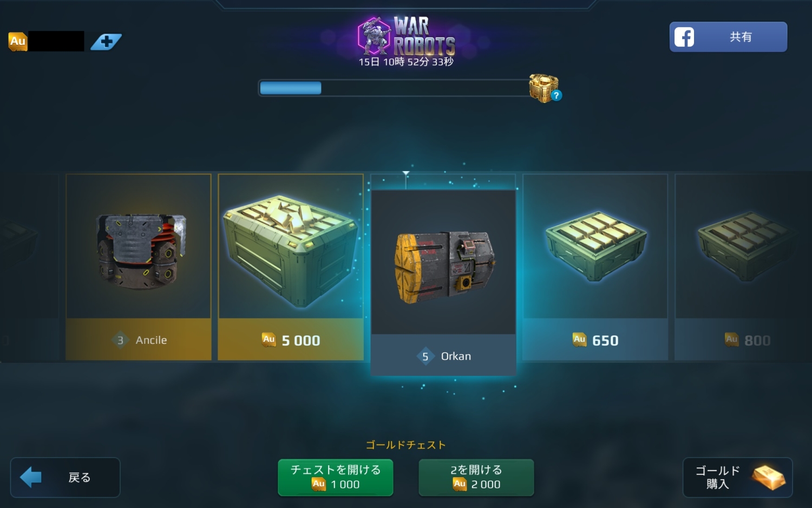
Task: Open two chests for 2000 gold
Action: click(x=476, y=477)
